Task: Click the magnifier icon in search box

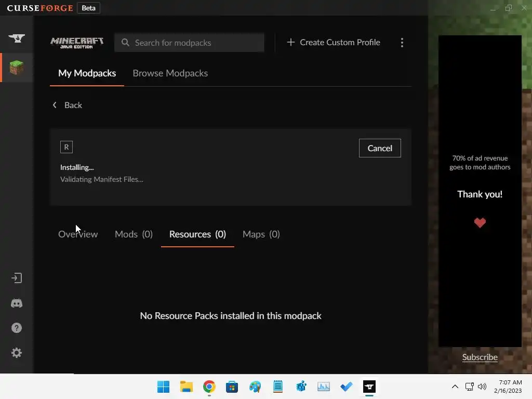Action: pos(125,43)
